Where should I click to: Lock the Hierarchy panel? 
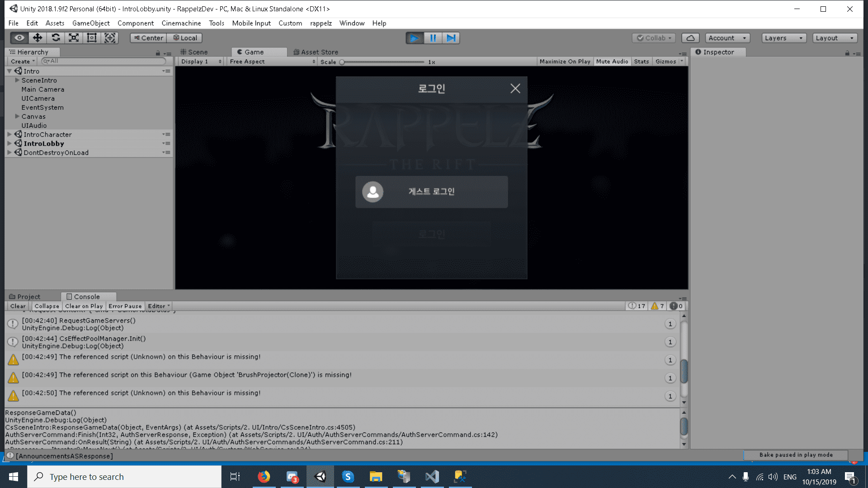(158, 53)
